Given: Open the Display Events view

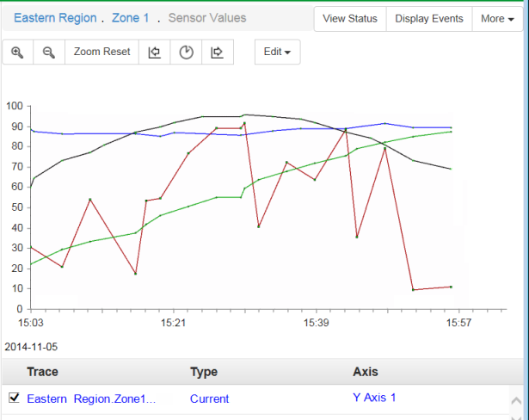Looking at the screenshot, I should 429,19.
